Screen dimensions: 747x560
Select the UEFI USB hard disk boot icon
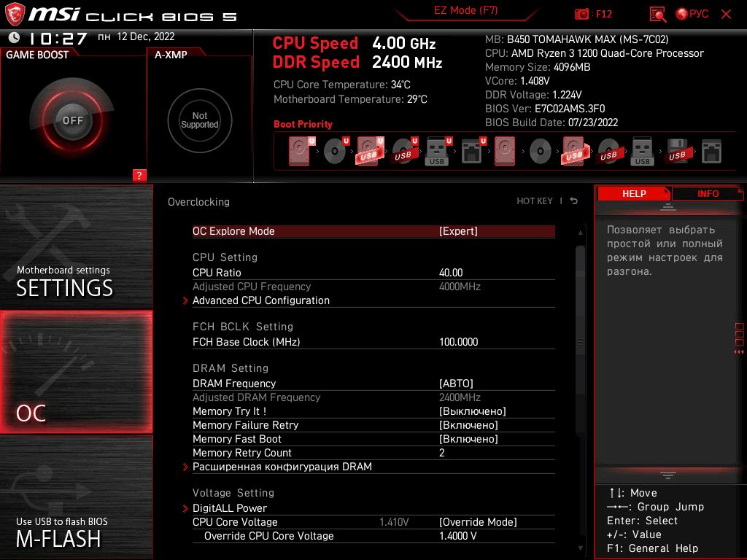pos(368,152)
